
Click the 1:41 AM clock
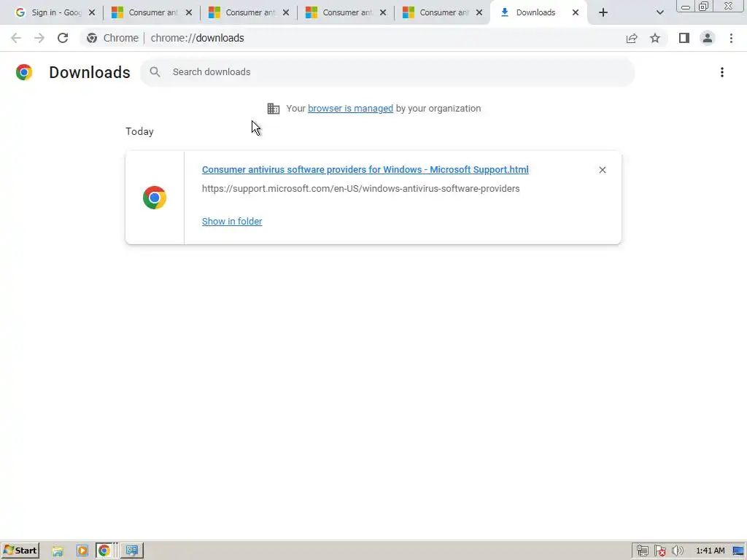[x=710, y=551]
